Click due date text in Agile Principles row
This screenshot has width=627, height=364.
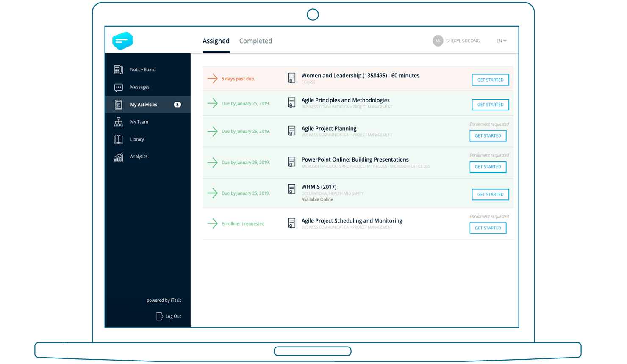[246, 103]
